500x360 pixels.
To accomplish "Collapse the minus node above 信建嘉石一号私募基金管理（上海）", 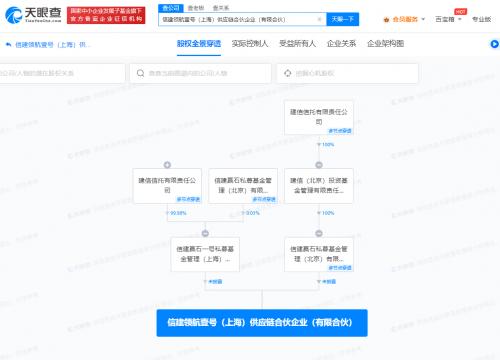I will [x=205, y=233].
